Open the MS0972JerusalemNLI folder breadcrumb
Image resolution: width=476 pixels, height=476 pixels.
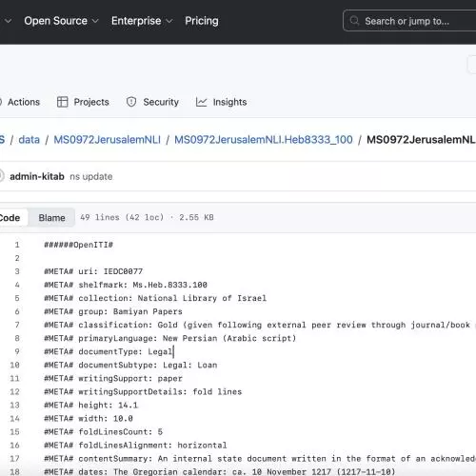pos(107,139)
